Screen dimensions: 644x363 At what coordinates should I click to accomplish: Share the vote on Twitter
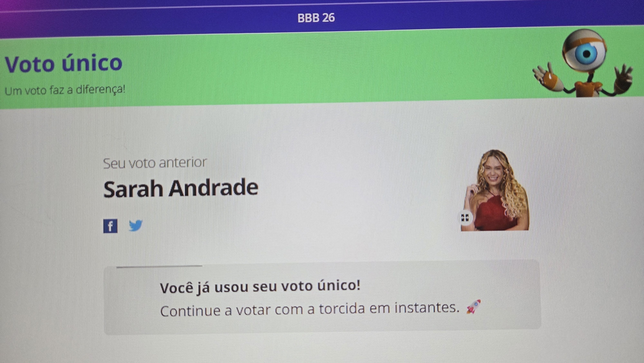[x=136, y=226]
